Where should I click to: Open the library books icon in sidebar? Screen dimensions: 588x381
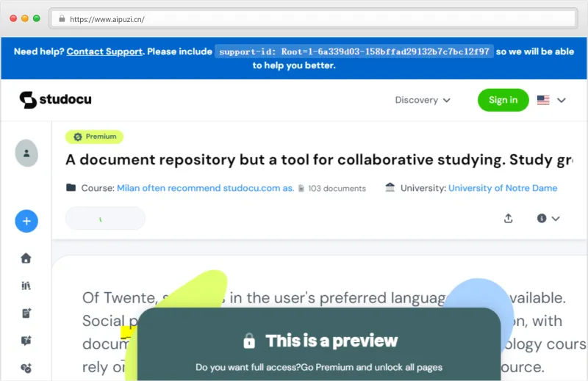pyautogui.click(x=26, y=286)
